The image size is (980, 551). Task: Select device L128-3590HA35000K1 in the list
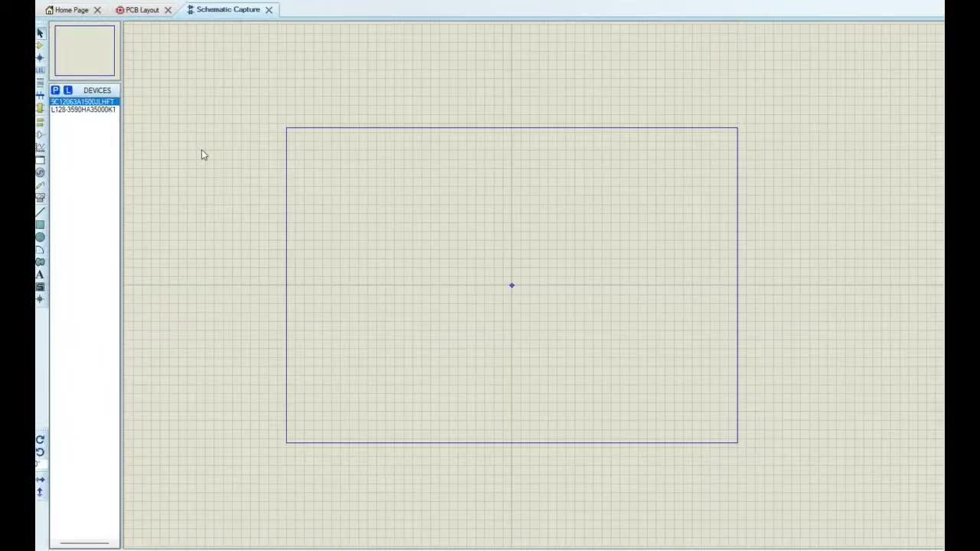(x=83, y=109)
